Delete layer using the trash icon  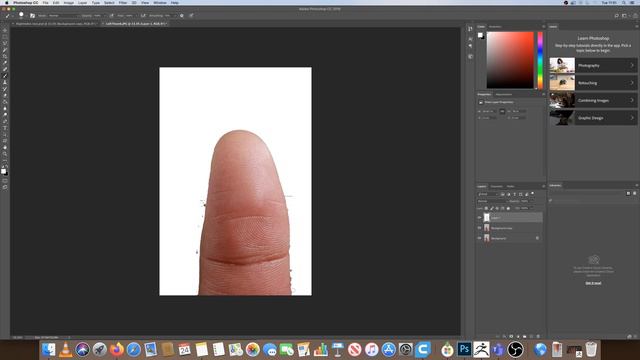(538, 336)
